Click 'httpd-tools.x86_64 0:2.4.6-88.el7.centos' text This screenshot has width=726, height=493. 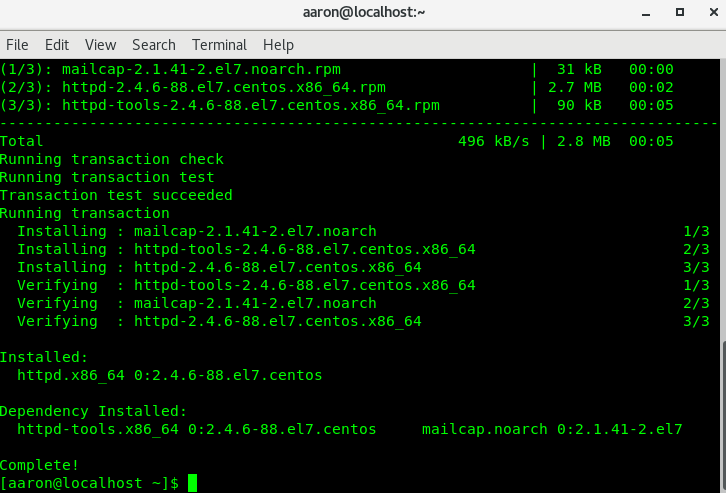(197, 429)
